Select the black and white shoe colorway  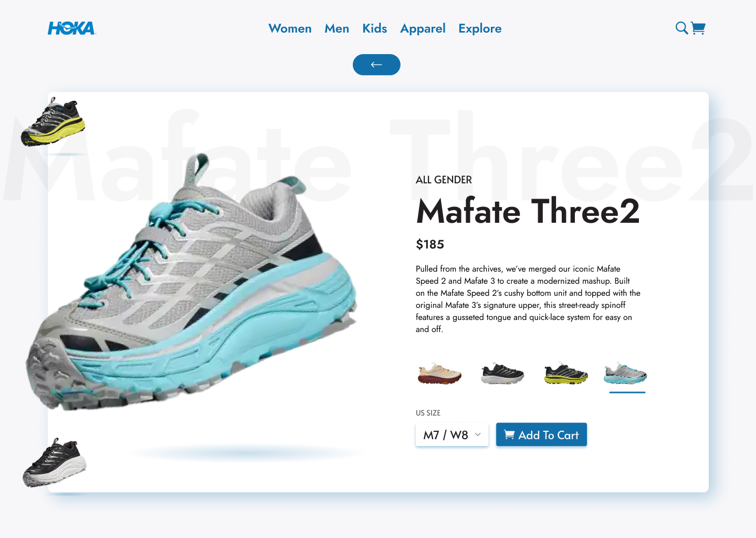(x=502, y=373)
